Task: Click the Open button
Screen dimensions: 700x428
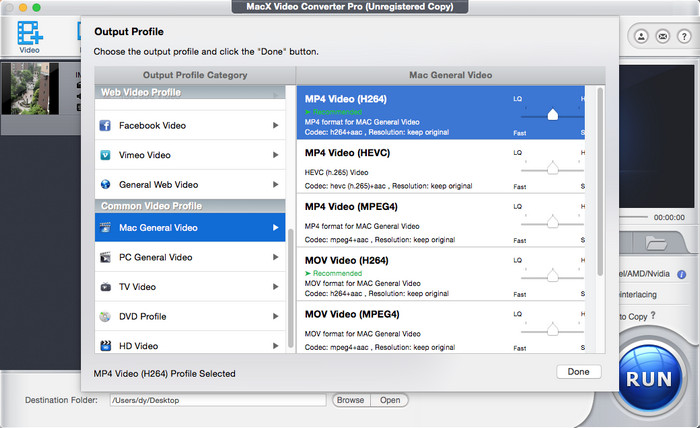Action: click(390, 400)
